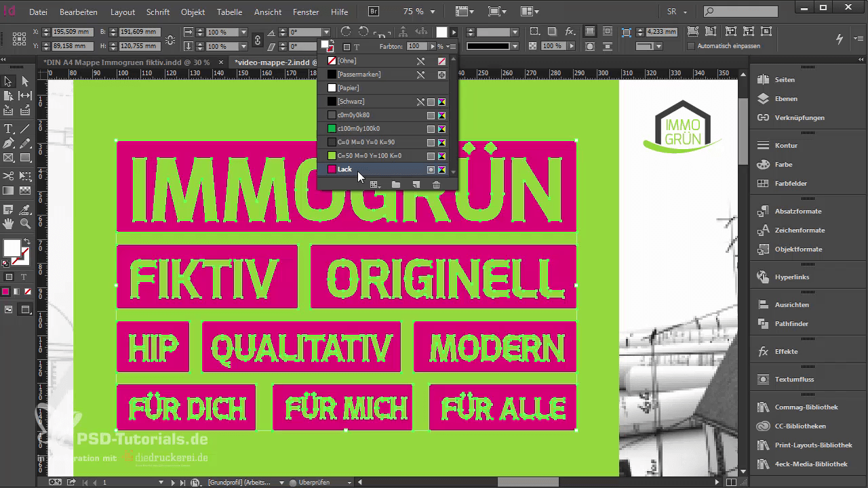Open the Grundprofil preflight profile dropdown
The image size is (868, 488).
(x=281, y=483)
